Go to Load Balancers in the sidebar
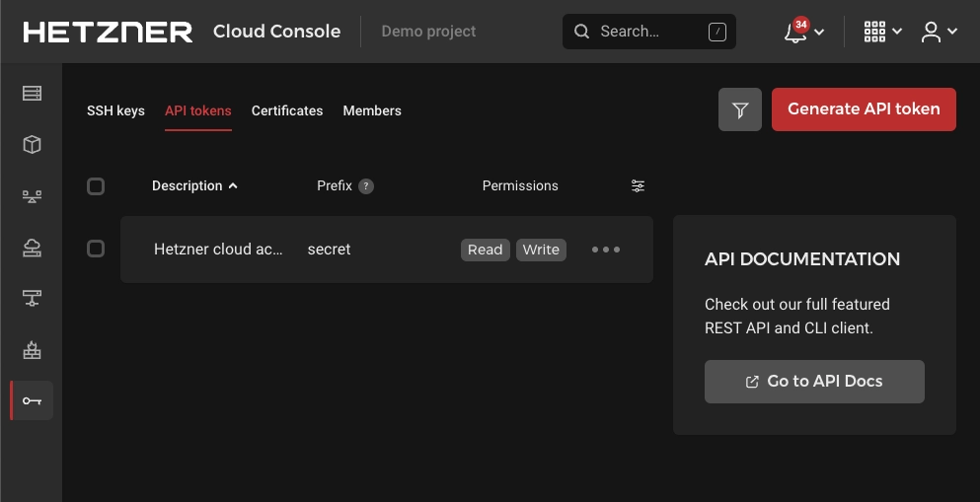This screenshot has width=980, height=502. click(x=32, y=196)
